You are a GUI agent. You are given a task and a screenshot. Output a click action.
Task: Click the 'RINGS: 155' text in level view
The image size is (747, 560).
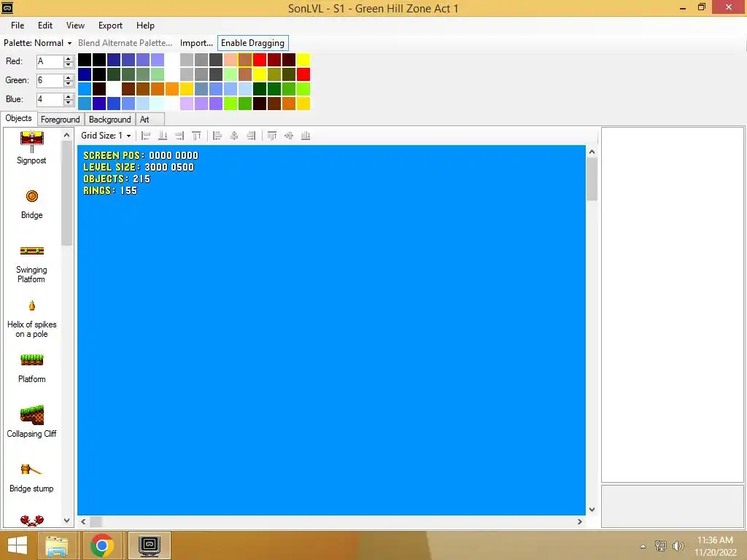pyautogui.click(x=110, y=191)
